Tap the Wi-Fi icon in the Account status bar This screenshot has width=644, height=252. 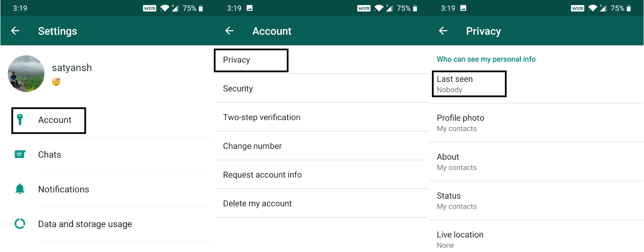[379, 8]
